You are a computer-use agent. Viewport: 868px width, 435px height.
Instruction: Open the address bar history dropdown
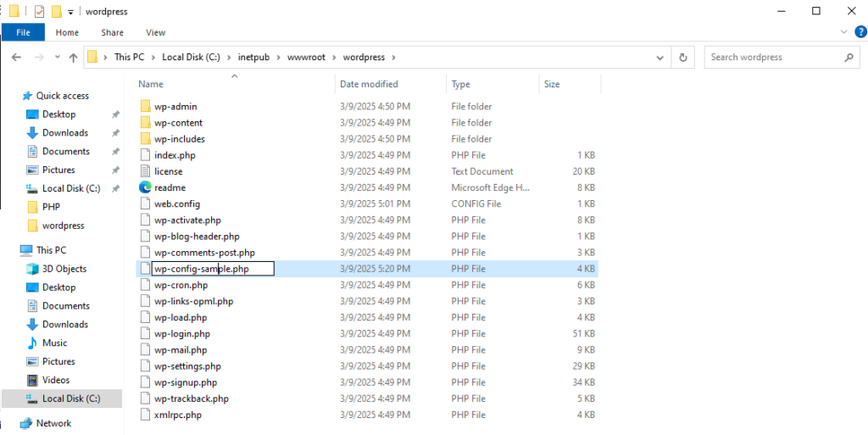(659, 57)
